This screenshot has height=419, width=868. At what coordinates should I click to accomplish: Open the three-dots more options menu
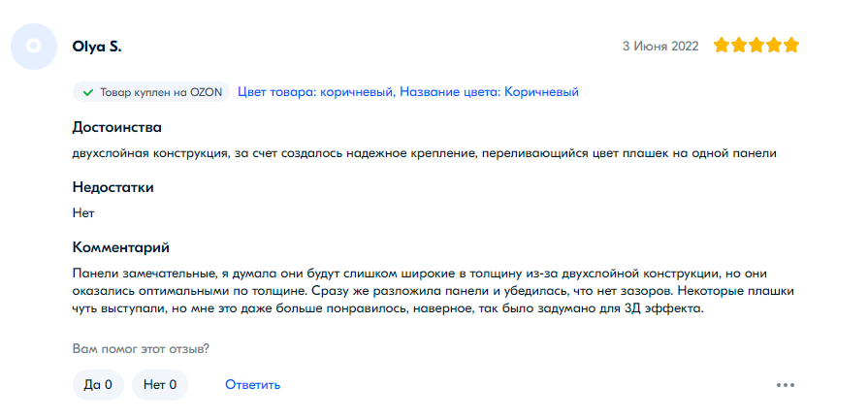pos(786,385)
